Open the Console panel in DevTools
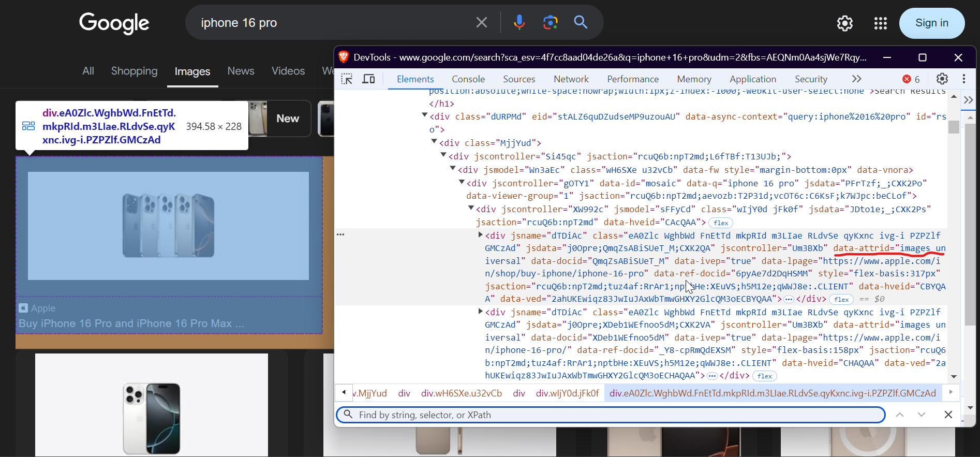 468,79
